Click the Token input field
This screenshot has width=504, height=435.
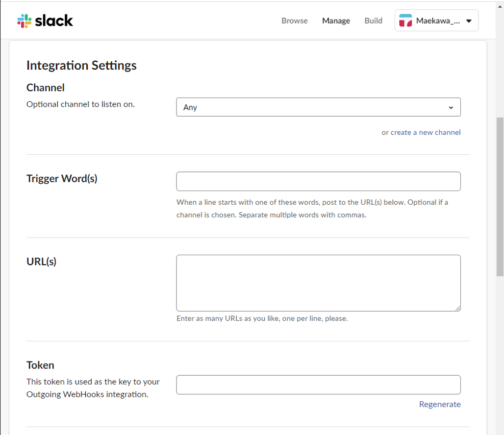(318, 385)
